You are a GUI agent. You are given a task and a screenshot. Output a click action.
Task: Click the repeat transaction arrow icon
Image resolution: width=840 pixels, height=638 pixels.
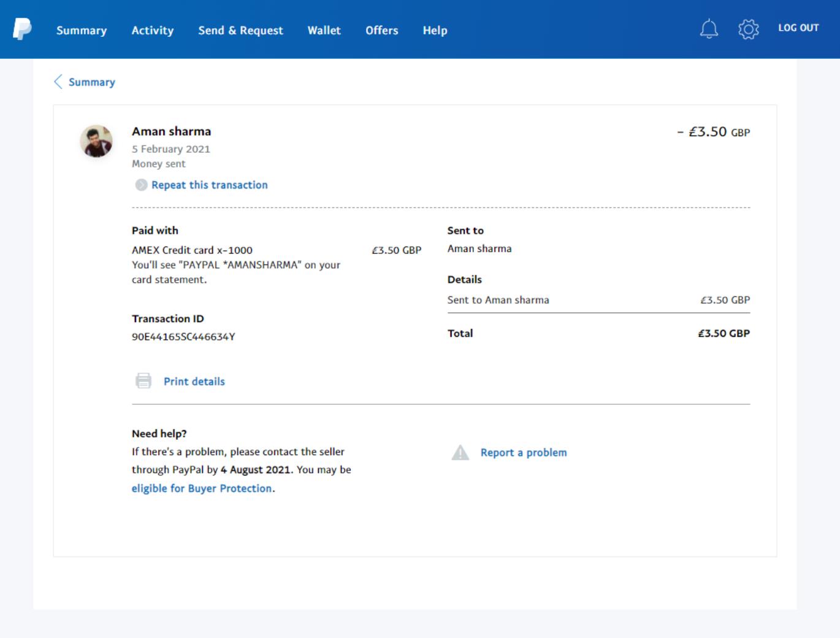141,185
